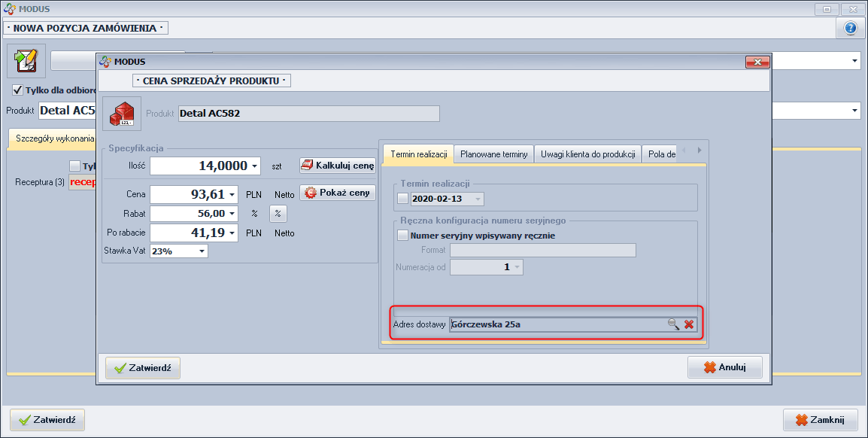Click the red recep text in Receptura field
868x438 pixels.
point(83,182)
